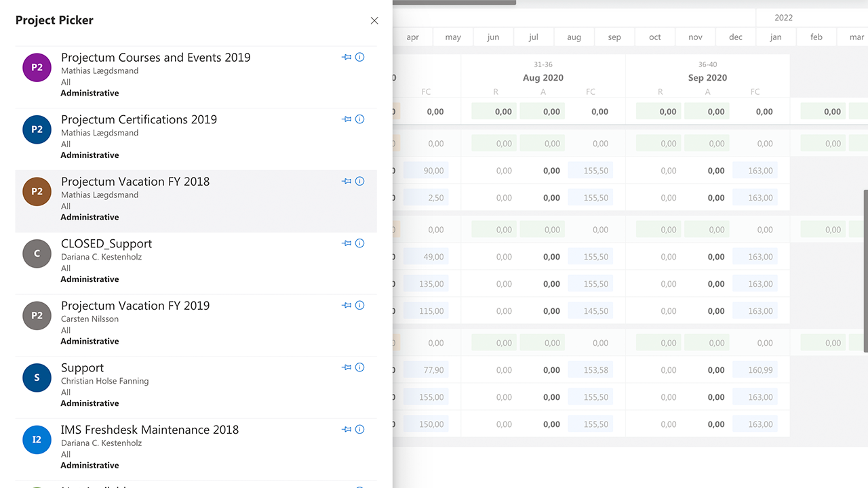The image size is (868, 488).
Task: Click Dariana C. Kestenholz under CLOSED_Support
Action: 101,257
